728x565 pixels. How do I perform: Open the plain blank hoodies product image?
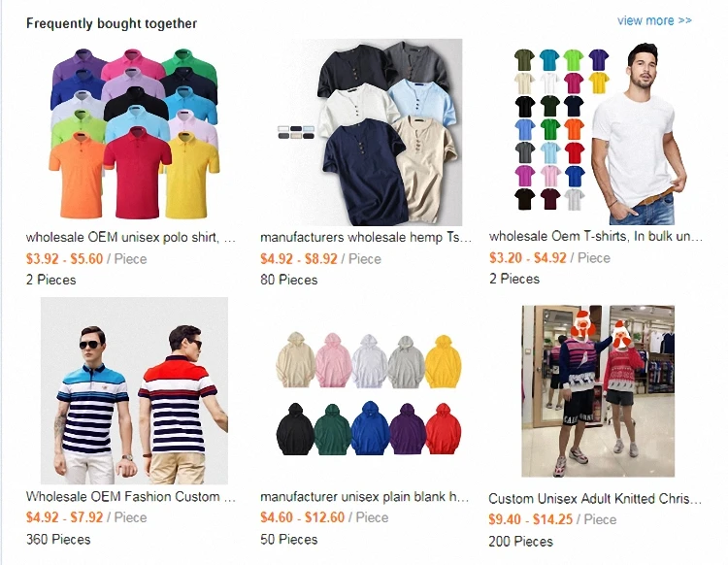click(x=368, y=391)
